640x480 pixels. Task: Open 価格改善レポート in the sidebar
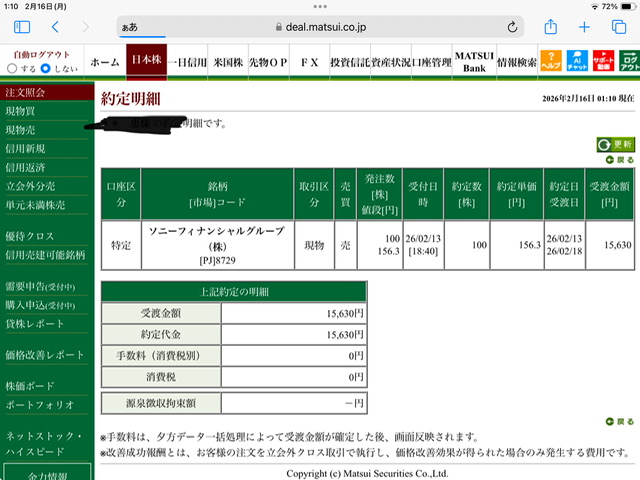pyautogui.click(x=44, y=355)
